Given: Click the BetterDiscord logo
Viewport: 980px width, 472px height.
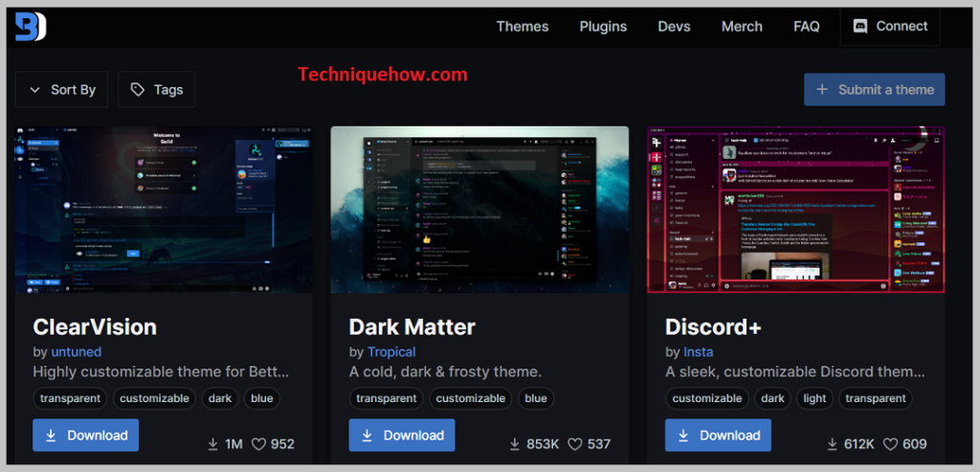Looking at the screenshot, I should (31, 27).
